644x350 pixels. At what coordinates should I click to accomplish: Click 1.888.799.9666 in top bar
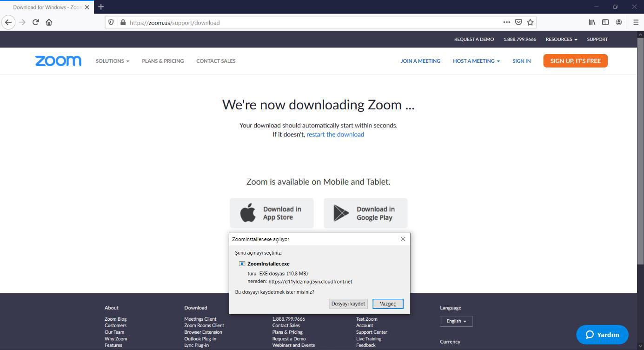pos(520,39)
